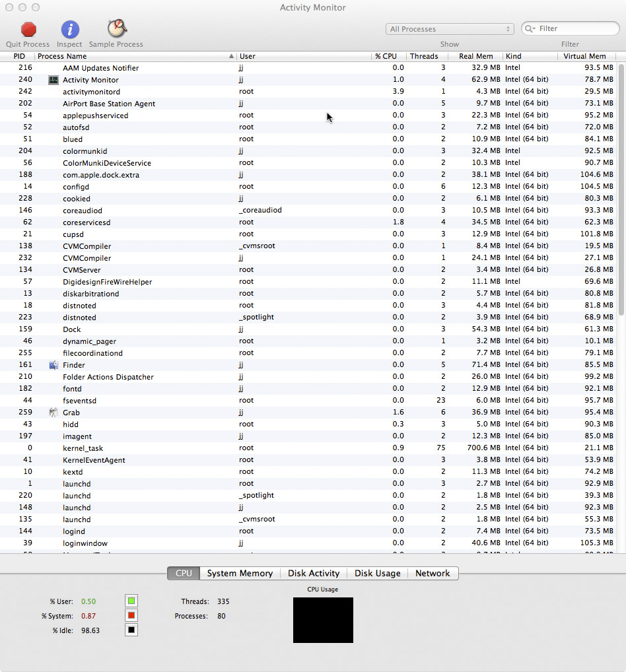Click the red % System color swatch

click(131, 615)
